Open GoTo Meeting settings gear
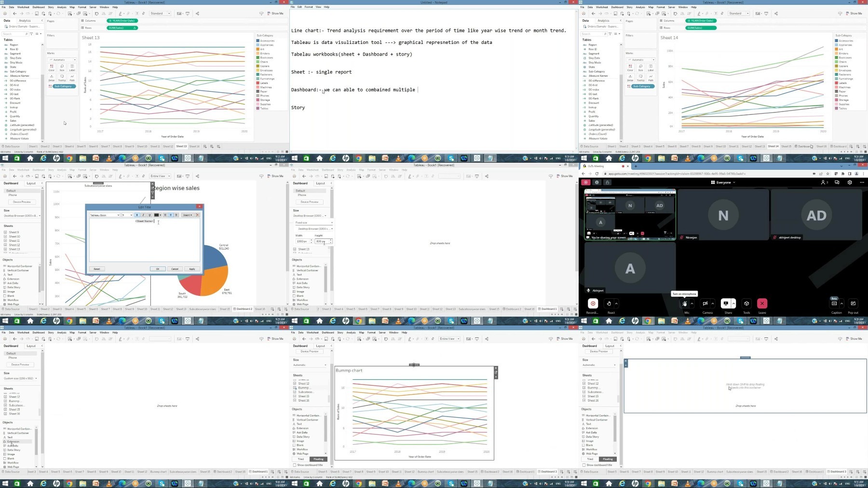868x488 pixels. (x=850, y=182)
